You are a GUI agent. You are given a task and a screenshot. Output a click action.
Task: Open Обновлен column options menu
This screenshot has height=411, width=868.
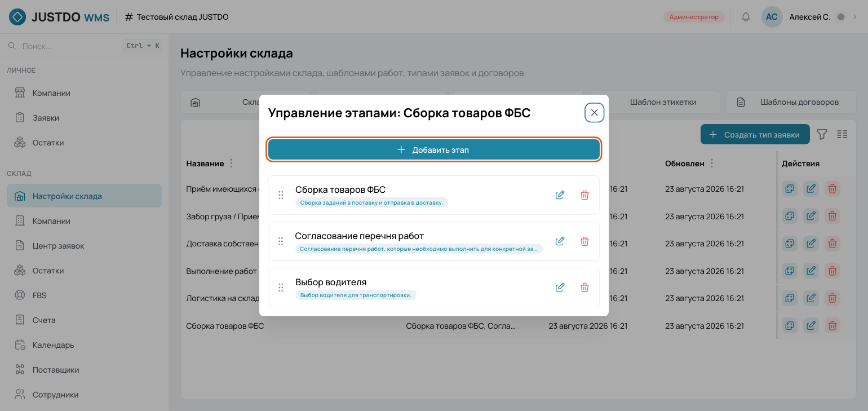[712, 163]
